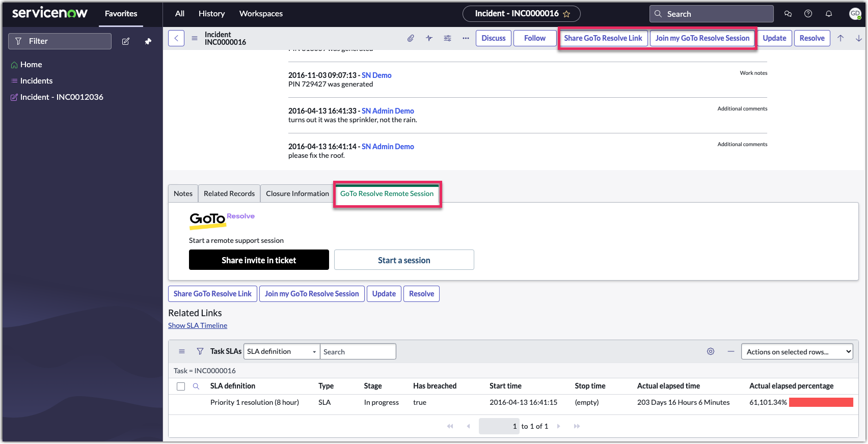Viewport: 868px width, 444px height.
Task: Click the Task SLAs Search field
Action: (358, 351)
